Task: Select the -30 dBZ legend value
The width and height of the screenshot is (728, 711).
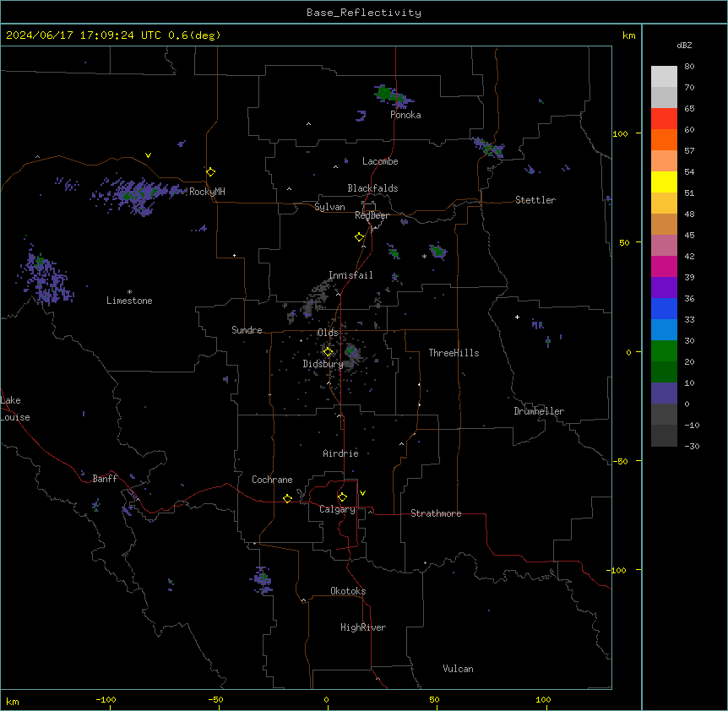Action: pos(692,447)
